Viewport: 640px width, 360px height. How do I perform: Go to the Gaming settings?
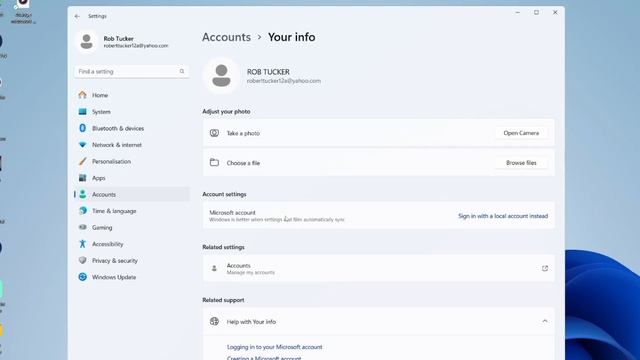pyautogui.click(x=132, y=227)
